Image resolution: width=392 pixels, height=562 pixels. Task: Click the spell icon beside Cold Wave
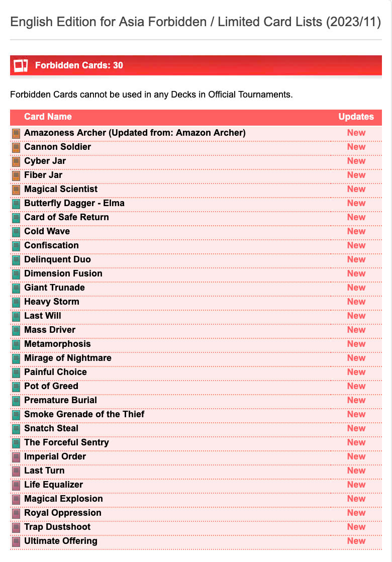pyautogui.click(x=16, y=232)
